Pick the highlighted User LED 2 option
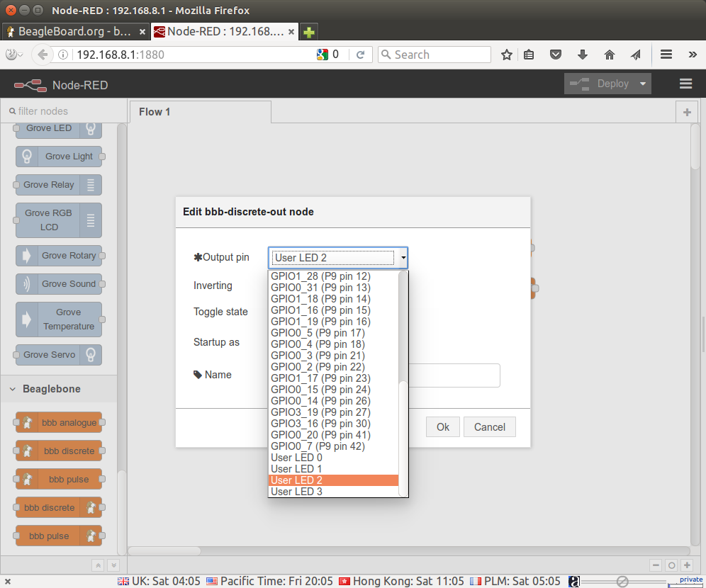Screen dimensions: 706x588 tap(333, 480)
